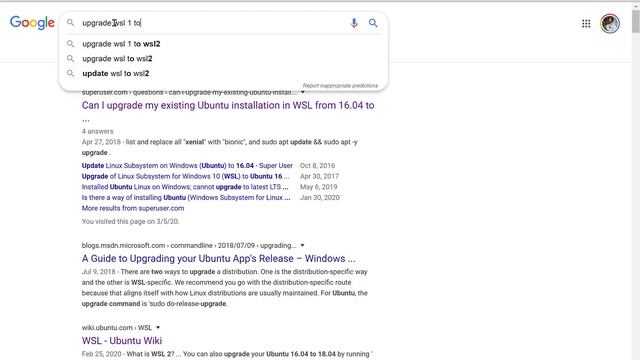Screen dimensions: 640x360
Task: Click "You visited this page on 3/5/20." text
Action: point(131,222)
